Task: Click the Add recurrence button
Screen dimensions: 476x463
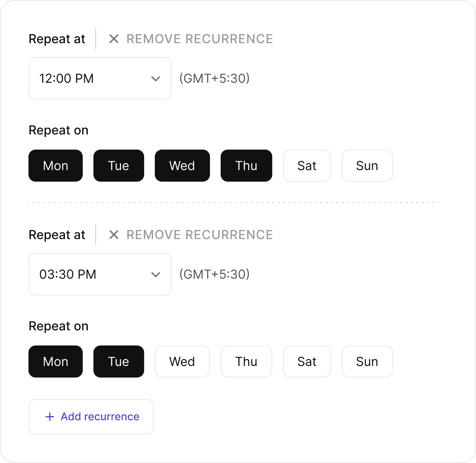Action: pos(91,417)
